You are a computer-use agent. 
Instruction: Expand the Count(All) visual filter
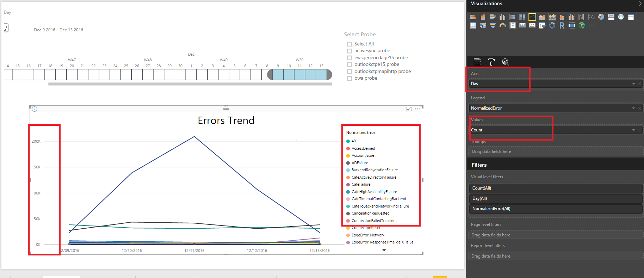pos(556,188)
